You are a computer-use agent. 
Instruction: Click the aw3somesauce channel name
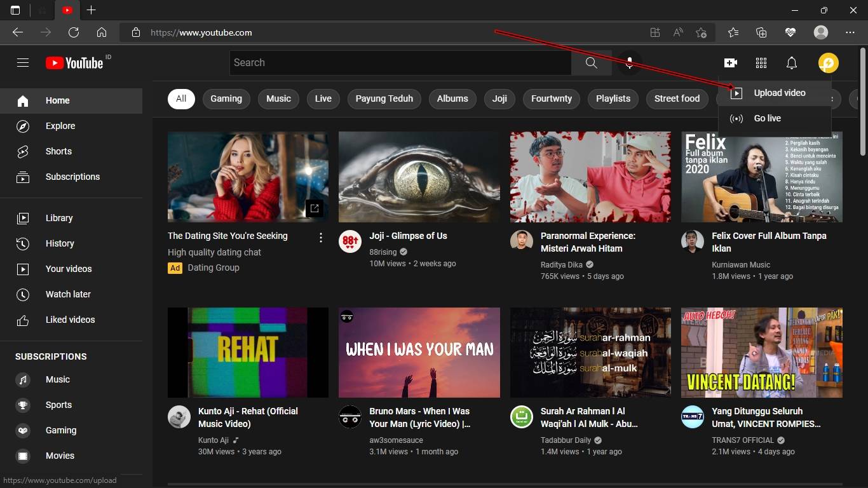click(396, 440)
